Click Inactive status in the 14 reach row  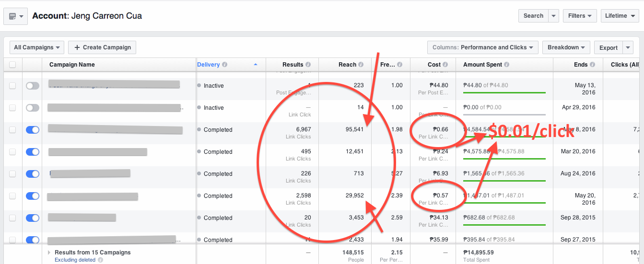(213, 108)
